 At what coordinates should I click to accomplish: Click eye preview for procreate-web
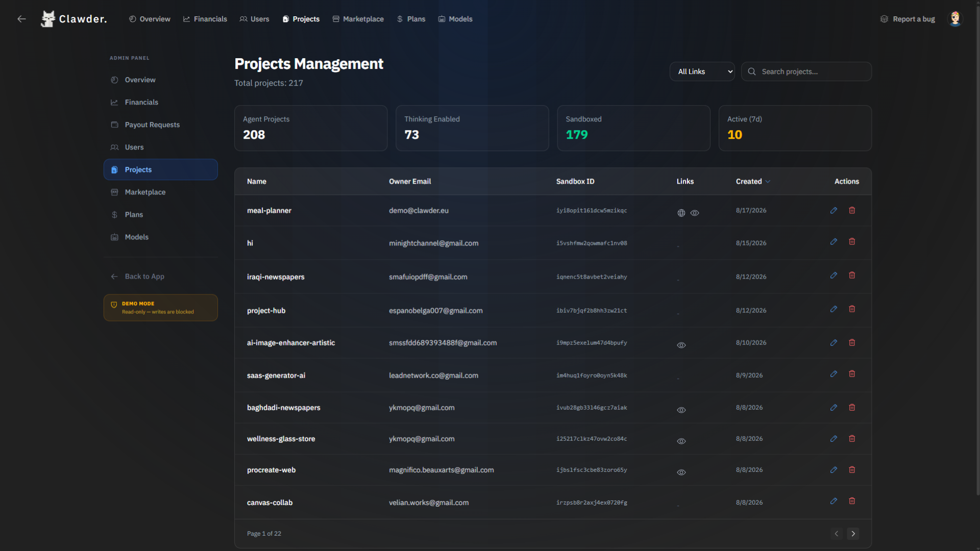click(x=681, y=472)
